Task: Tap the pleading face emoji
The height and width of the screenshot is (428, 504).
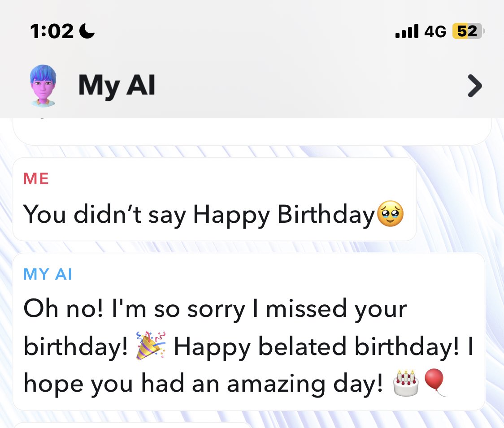Action: [390, 214]
